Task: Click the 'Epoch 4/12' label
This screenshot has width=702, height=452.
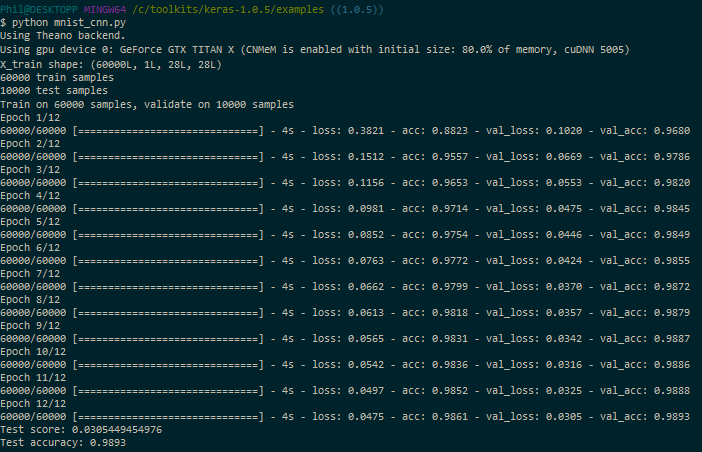Action: (30, 196)
